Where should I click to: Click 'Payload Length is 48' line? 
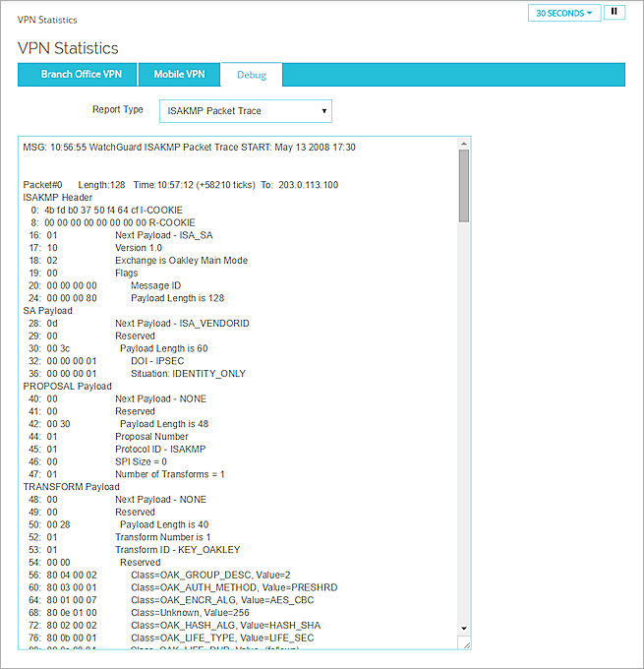pos(119,424)
